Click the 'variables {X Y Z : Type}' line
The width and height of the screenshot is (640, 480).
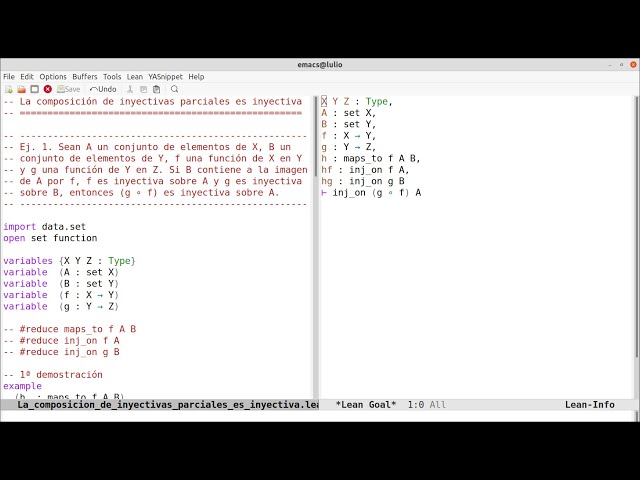[x=69, y=261]
